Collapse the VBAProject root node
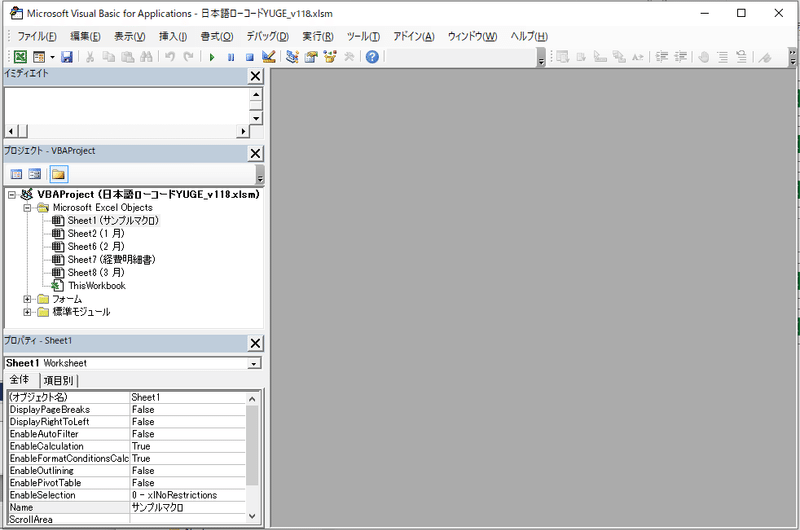Image resolution: width=800 pixels, height=530 pixels. [12, 195]
